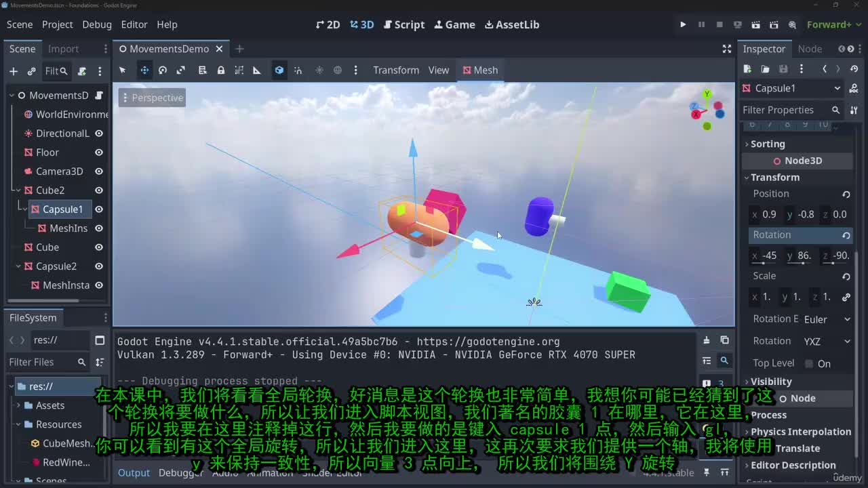
Task: Toggle Use Snap magnet icon
Action: pyautogui.click(x=298, y=70)
